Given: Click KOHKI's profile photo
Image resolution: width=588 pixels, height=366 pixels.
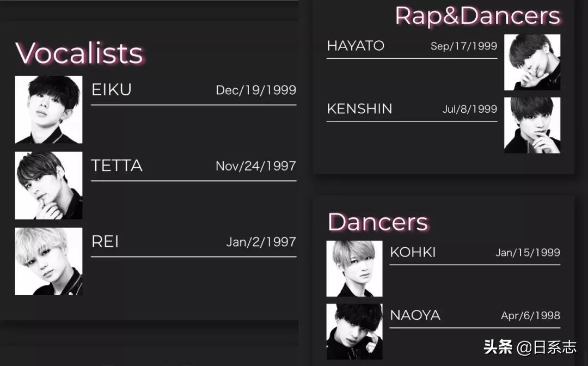Looking at the screenshot, I should (354, 269).
